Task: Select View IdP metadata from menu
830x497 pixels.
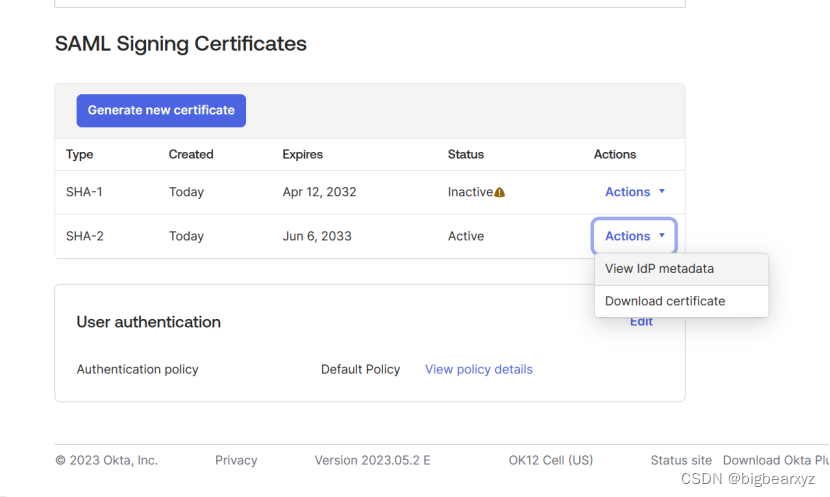Action: pos(681,269)
